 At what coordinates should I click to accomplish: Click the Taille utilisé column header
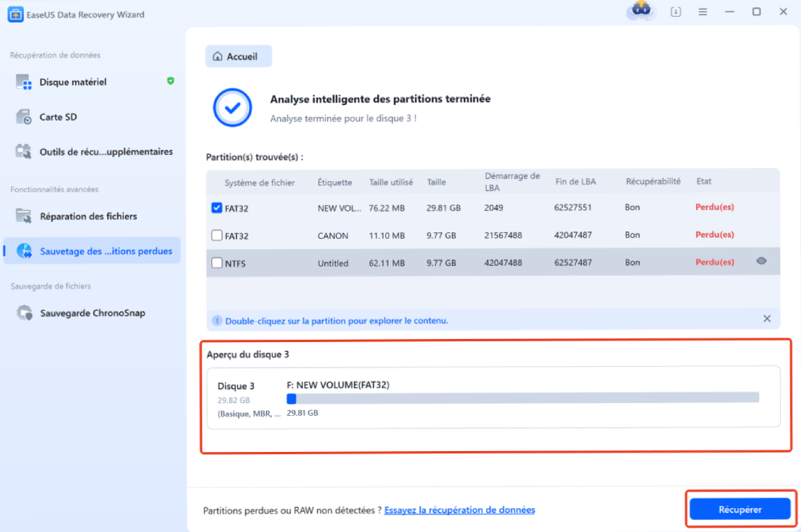[x=391, y=183]
